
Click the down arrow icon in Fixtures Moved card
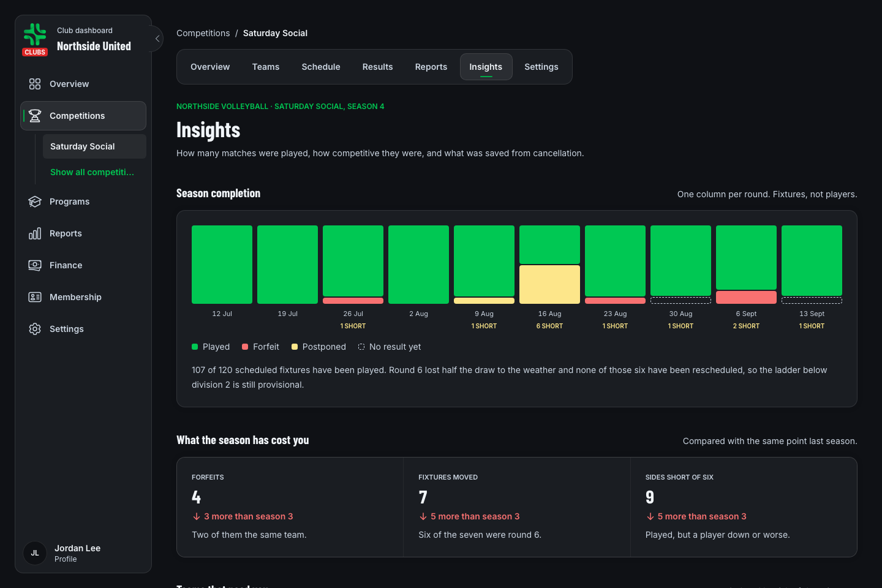423,516
